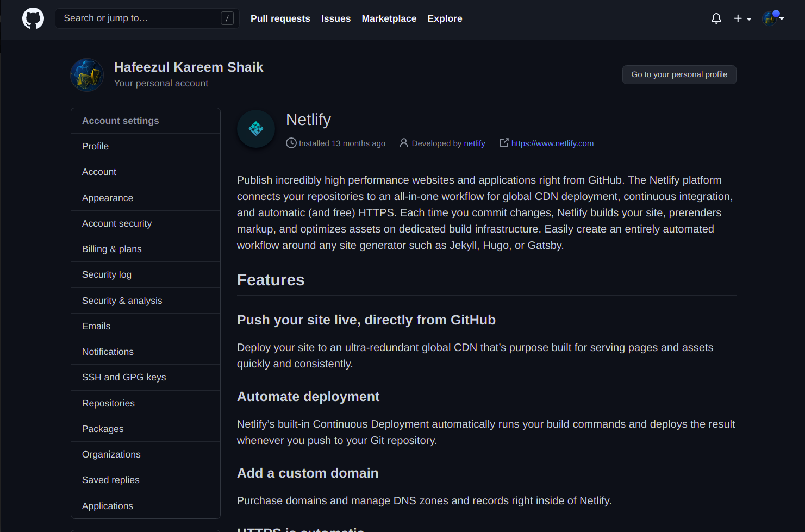
Task: Focus the Search or jump to field
Action: point(147,18)
